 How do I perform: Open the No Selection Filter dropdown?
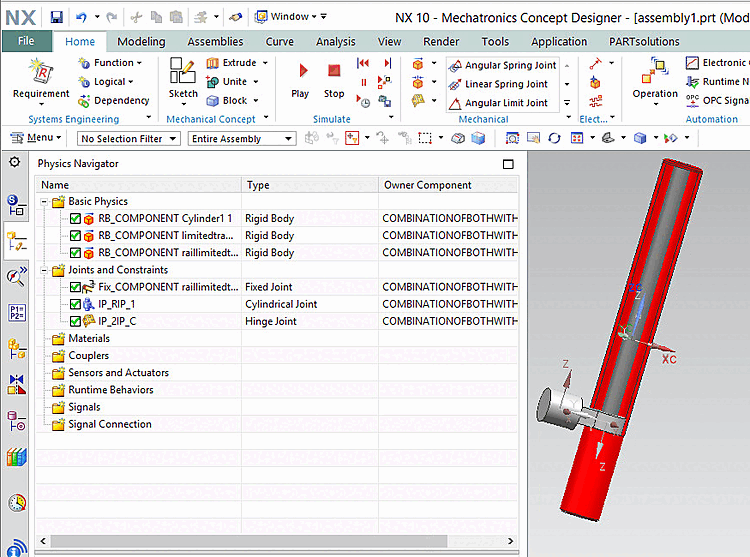(x=128, y=139)
